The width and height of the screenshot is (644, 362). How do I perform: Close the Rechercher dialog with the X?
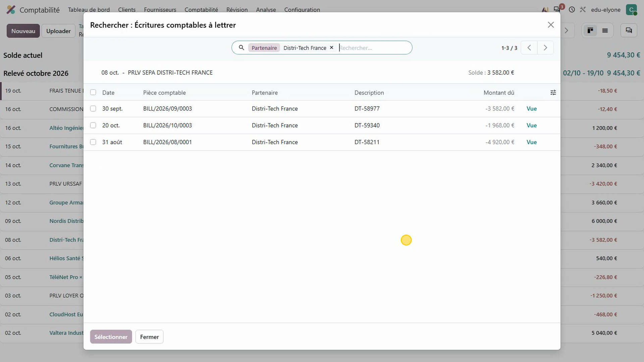[x=551, y=25]
